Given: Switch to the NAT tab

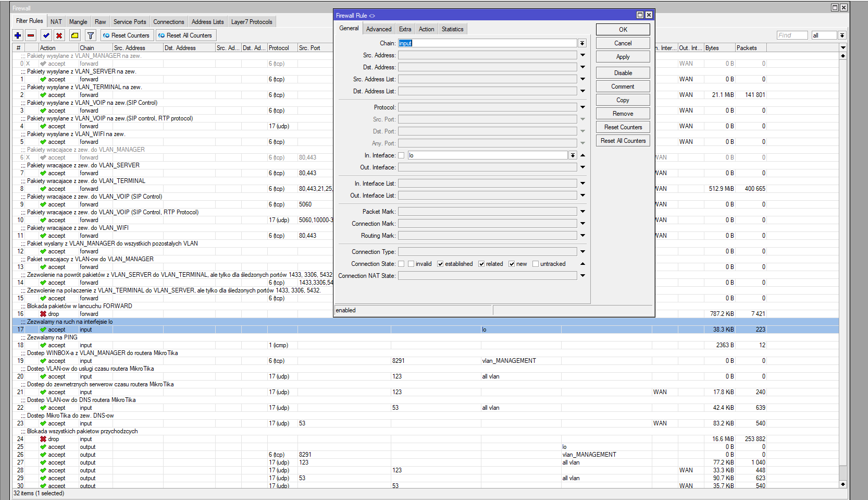Looking at the screenshot, I should pyautogui.click(x=56, y=22).
